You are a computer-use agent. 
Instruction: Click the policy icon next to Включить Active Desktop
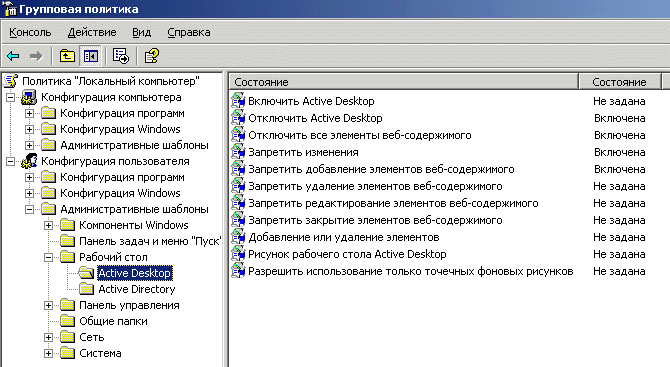click(x=238, y=101)
